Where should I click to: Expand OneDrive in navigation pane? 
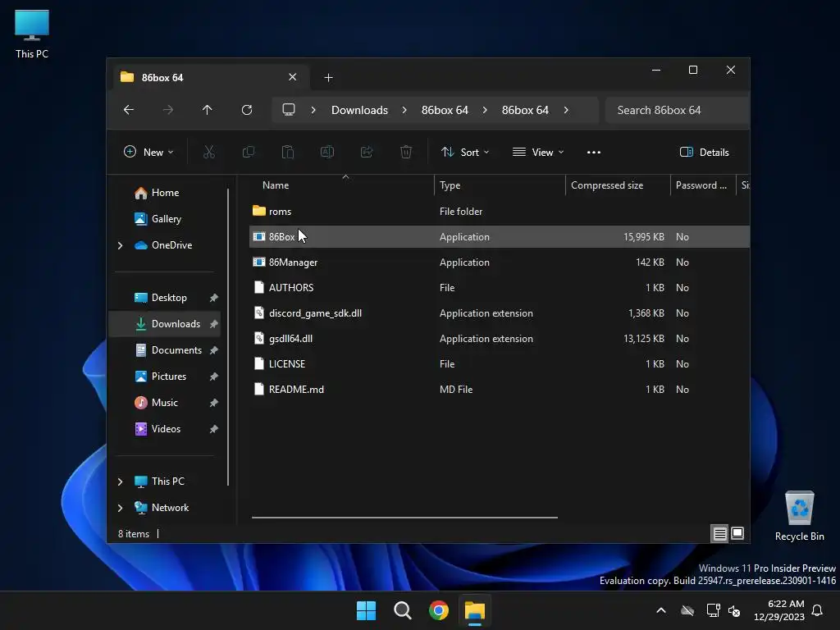[120, 245]
